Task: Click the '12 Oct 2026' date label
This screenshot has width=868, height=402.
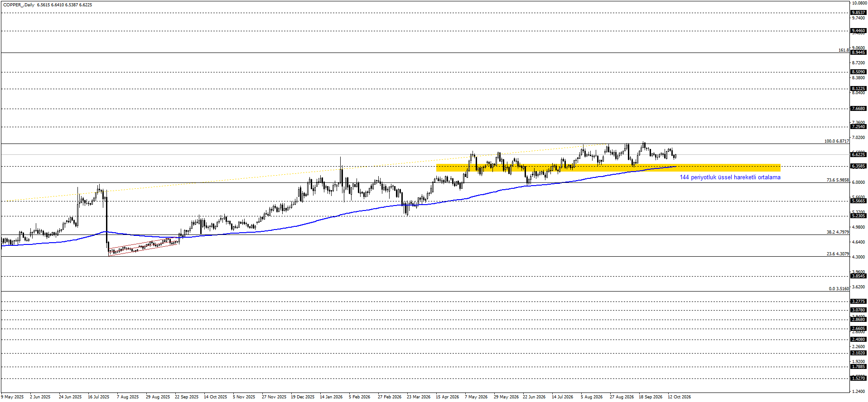Action: point(680,397)
